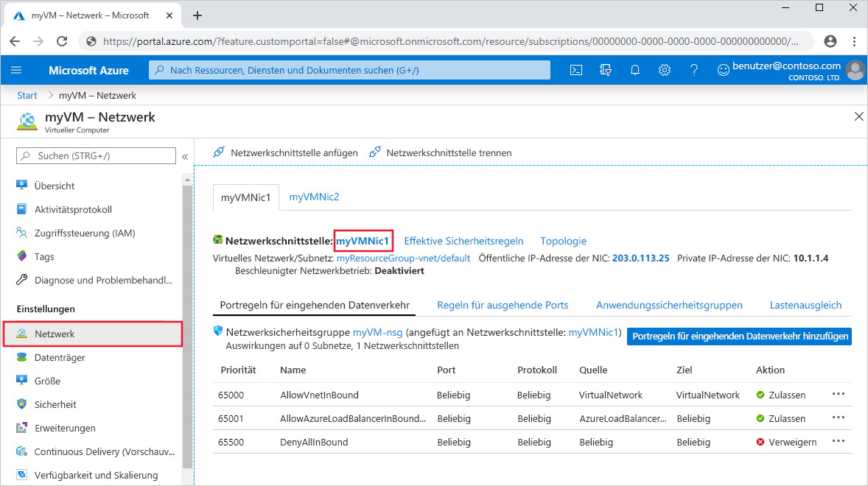Click the user account avatar

pyautogui.click(x=855, y=70)
